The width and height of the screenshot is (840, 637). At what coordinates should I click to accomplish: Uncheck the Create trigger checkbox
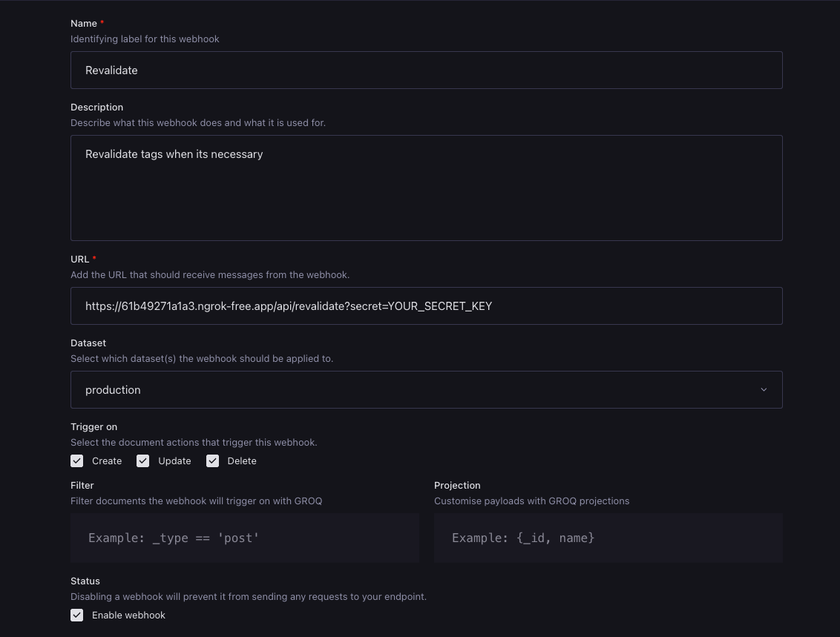[76, 461]
